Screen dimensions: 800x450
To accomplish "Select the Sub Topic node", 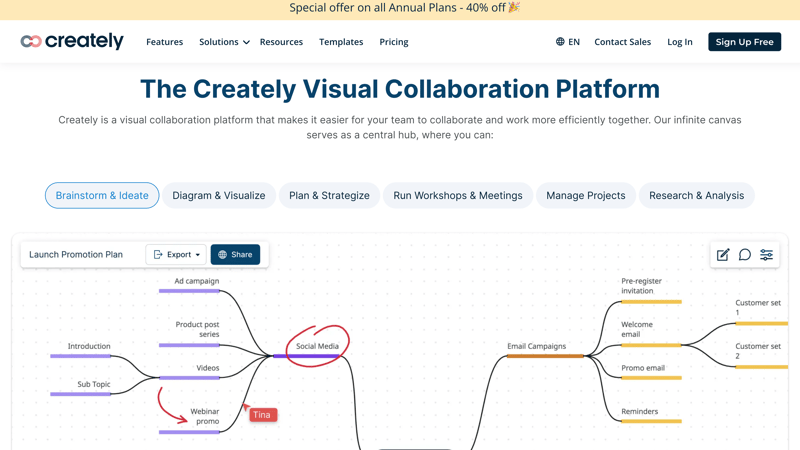I will click(94, 384).
